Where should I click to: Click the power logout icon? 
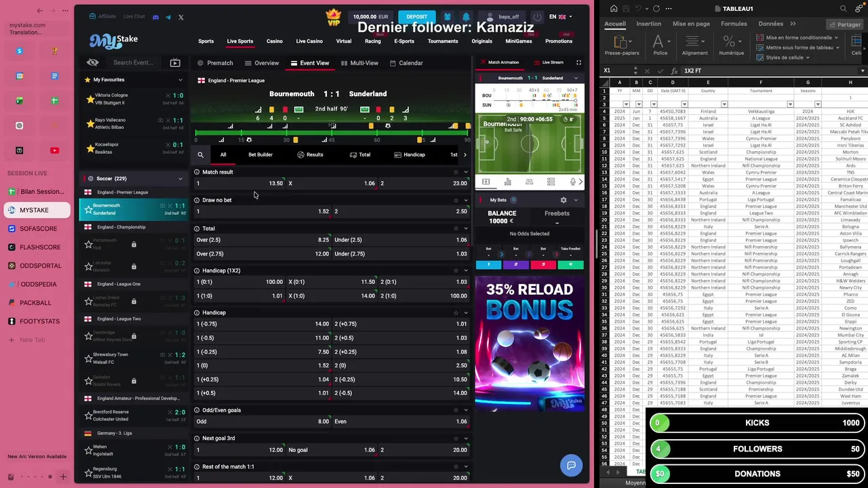pos(537,17)
